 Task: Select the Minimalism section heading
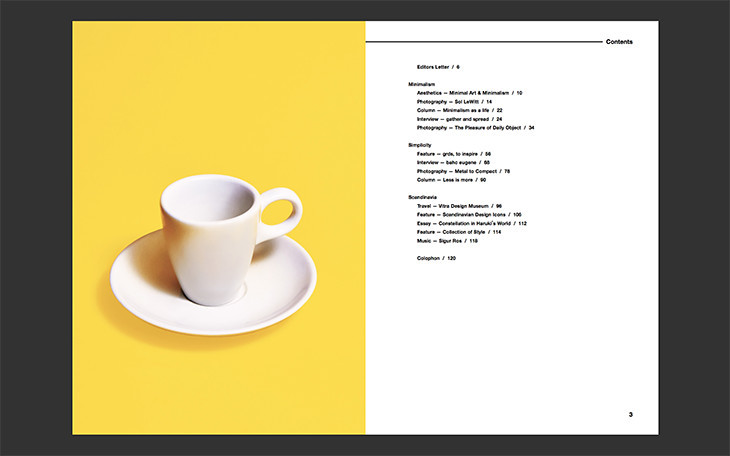421,84
